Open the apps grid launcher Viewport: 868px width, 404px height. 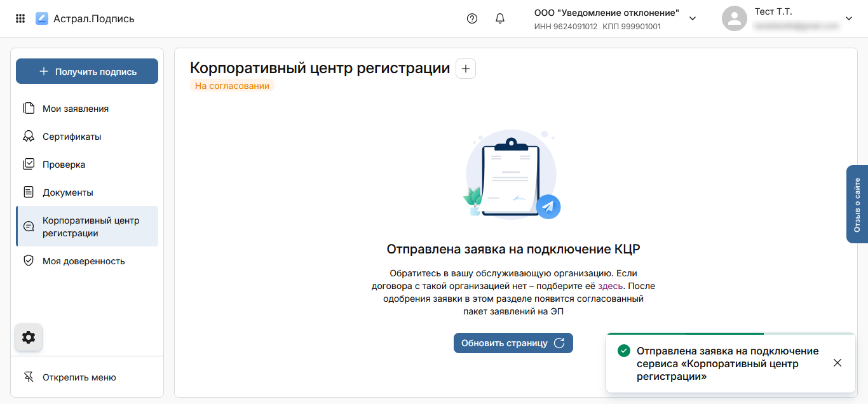pos(20,18)
